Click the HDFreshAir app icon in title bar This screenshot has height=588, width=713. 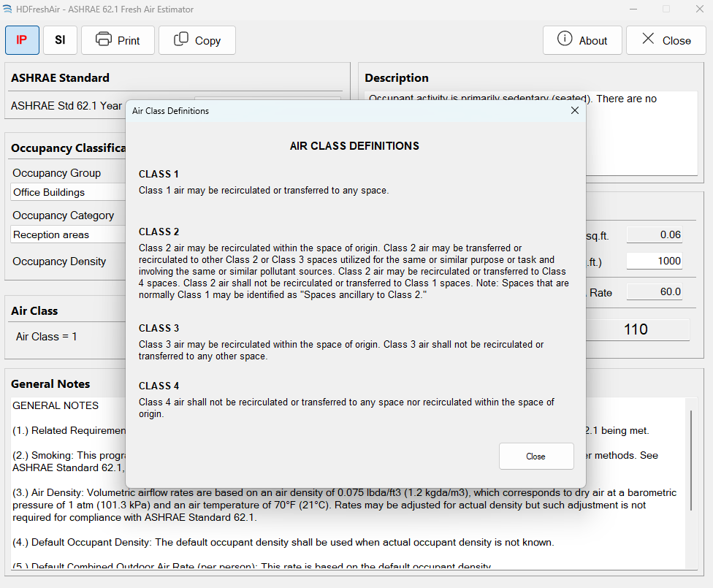tap(7, 9)
